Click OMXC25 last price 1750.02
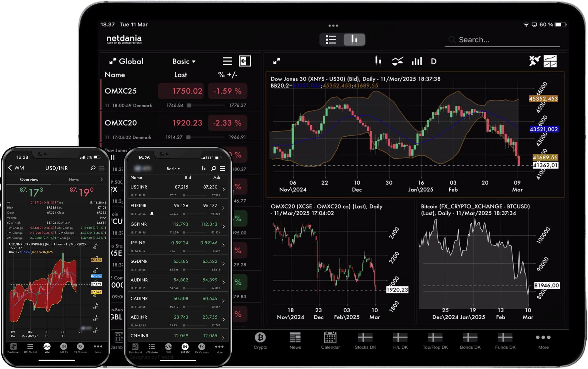588x369 pixels. coord(181,91)
